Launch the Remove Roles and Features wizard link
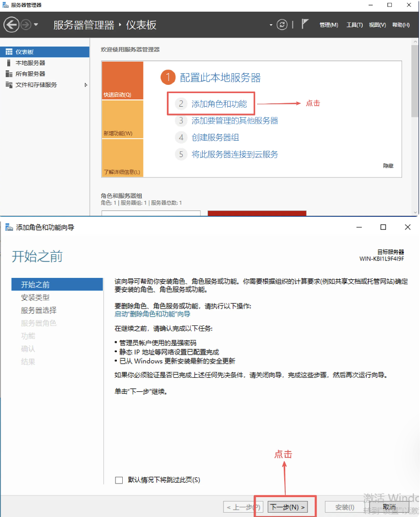The image size is (420, 517). (x=152, y=314)
